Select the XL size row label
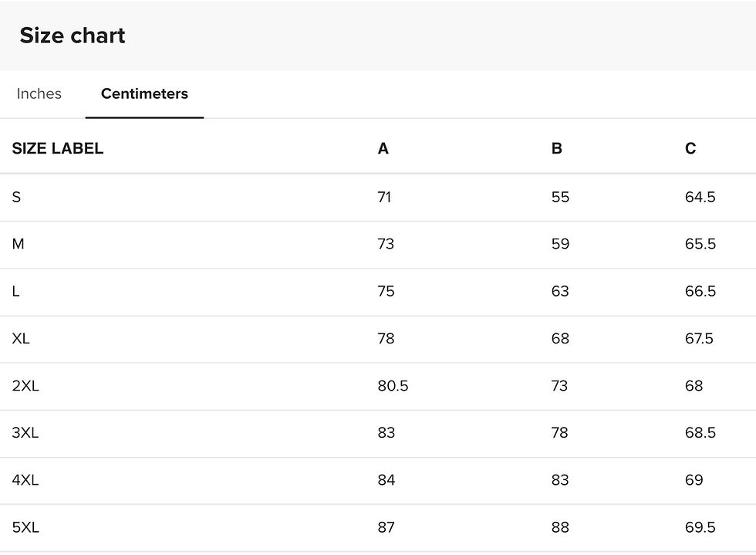The image size is (756, 555). pyautogui.click(x=21, y=338)
